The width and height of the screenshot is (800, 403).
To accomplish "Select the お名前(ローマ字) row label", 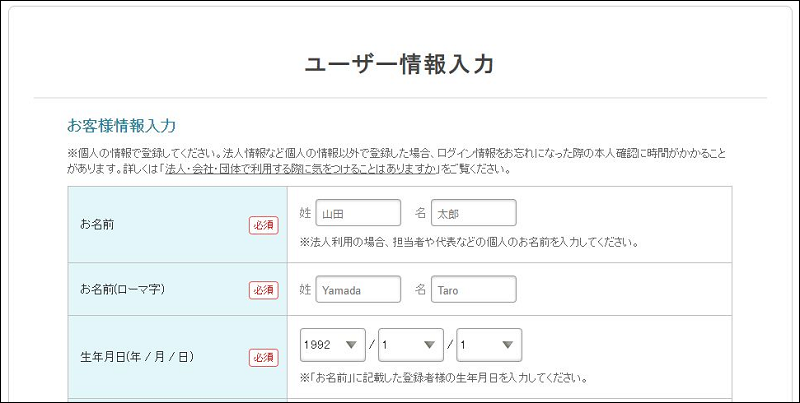I will pos(122,290).
